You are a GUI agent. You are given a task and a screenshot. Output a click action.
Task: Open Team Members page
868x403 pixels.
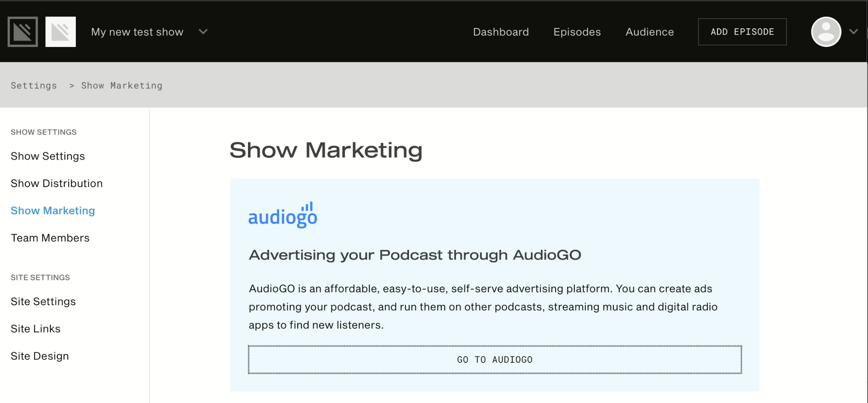click(x=50, y=238)
